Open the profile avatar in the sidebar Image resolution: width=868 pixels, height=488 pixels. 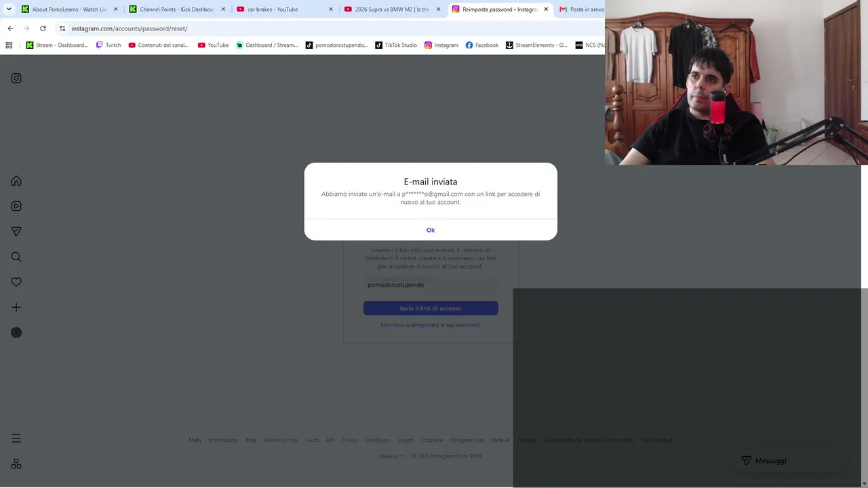pos(16,333)
